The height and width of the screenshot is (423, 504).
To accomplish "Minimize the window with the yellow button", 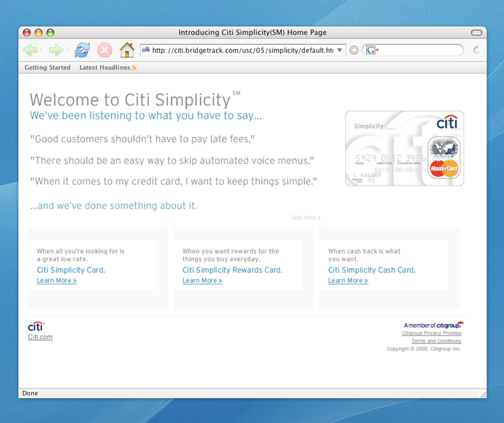I will coord(39,33).
